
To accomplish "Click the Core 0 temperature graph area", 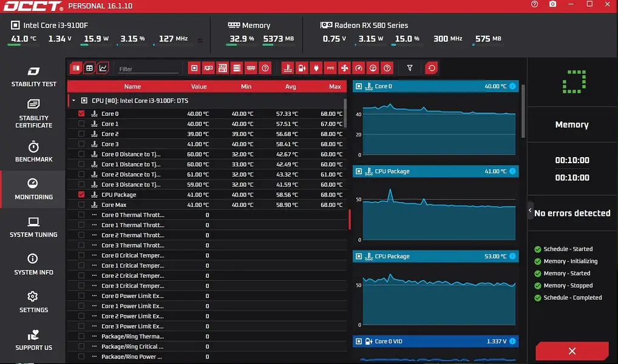I will click(439, 129).
